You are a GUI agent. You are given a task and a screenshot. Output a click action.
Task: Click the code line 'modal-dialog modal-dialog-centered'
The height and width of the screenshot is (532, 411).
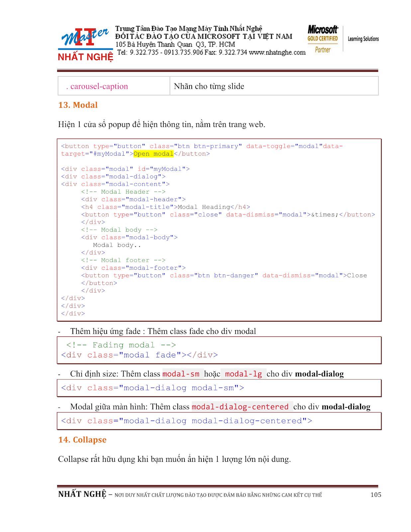coord(187,421)
